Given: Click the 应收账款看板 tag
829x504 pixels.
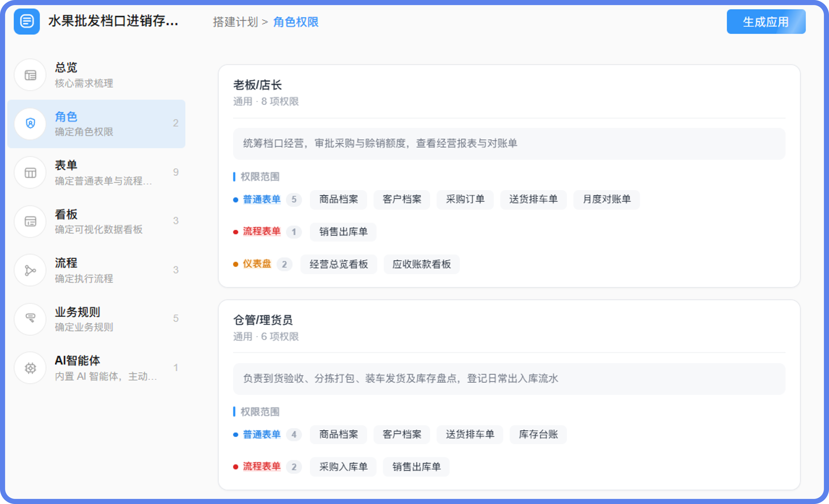Looking at the screenshot, I should pyautogui.click(x=421, y=264).
